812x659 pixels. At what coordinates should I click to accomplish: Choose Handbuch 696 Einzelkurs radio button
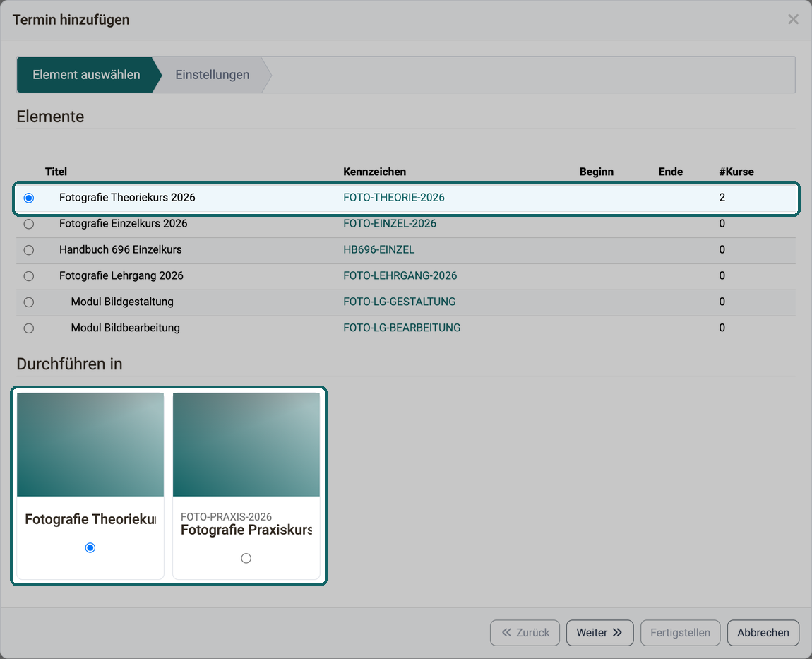29,250
